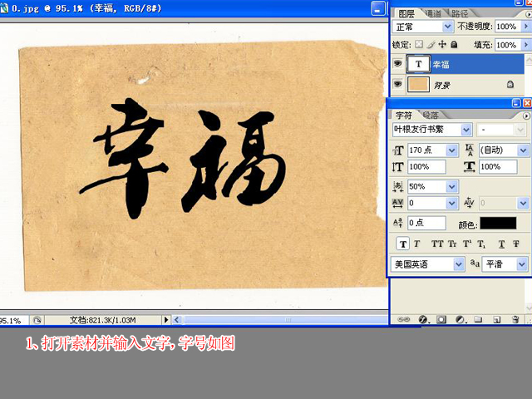This screenshot has width=532, height=399.
Task: Apply underline style in Character panel
Action: click(x=501, y=244)
